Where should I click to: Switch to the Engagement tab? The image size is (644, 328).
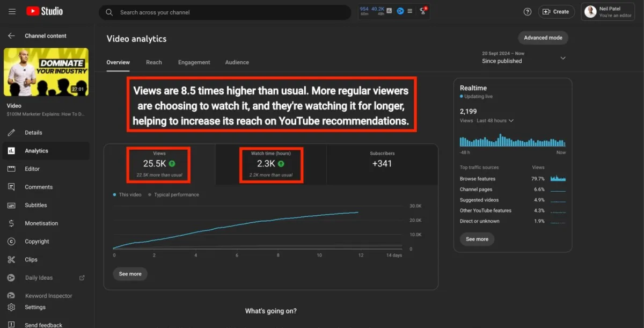point(194,62)
